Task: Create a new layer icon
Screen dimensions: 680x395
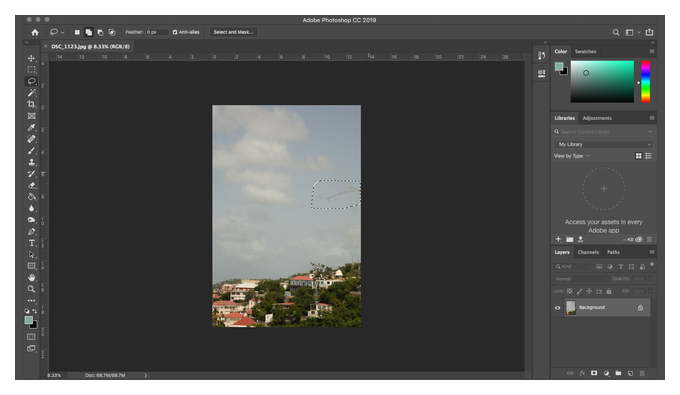Action: [x=631, y=373]
